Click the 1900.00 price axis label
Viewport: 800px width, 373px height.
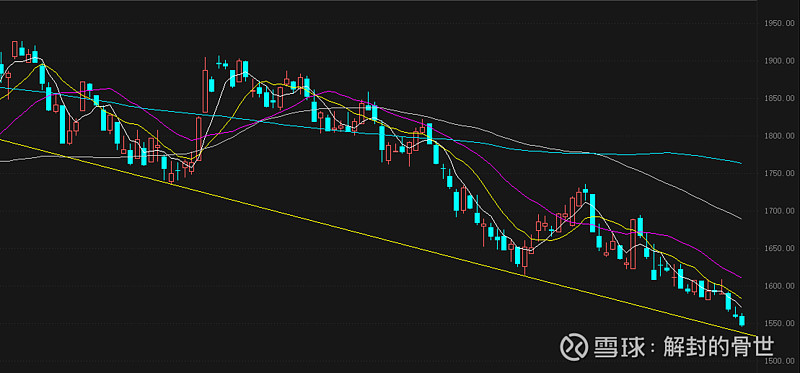(x=780, y=61)
